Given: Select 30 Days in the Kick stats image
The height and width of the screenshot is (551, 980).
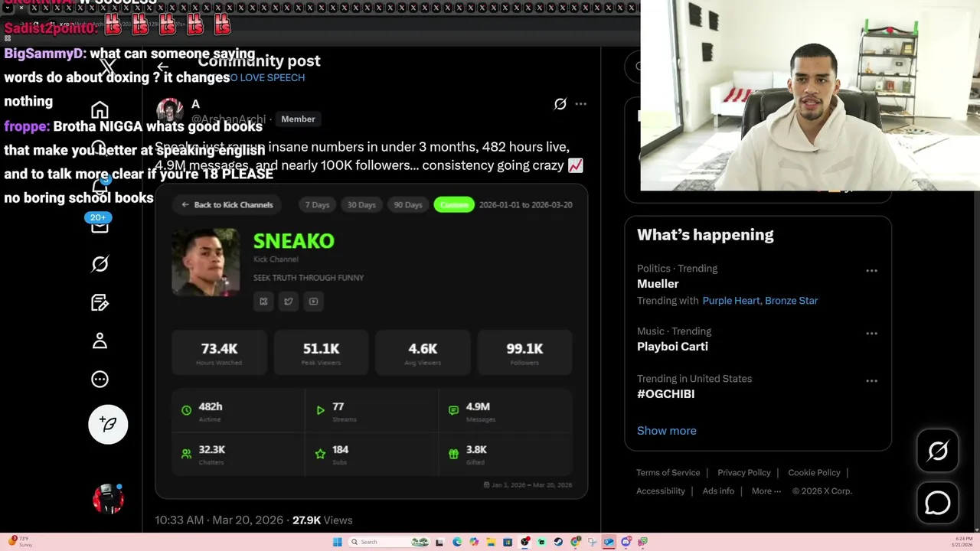Looking at the screenshot, I should pos(361,205).
